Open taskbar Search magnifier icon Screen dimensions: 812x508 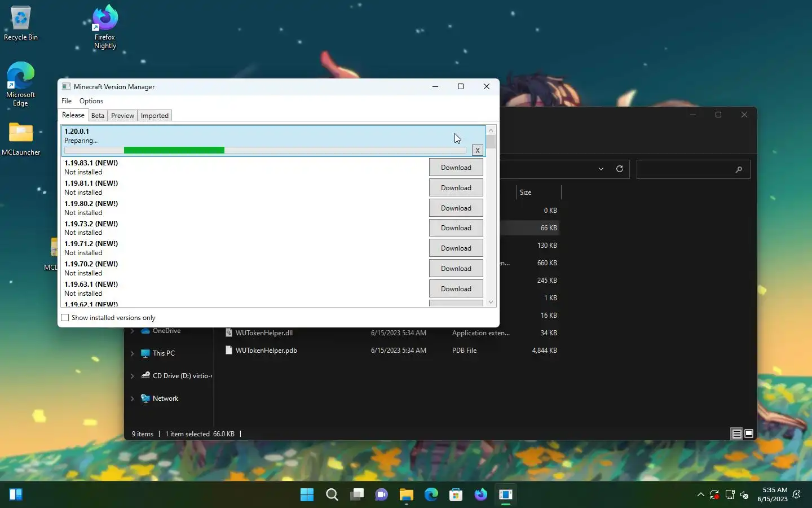[x=332, y=495]
